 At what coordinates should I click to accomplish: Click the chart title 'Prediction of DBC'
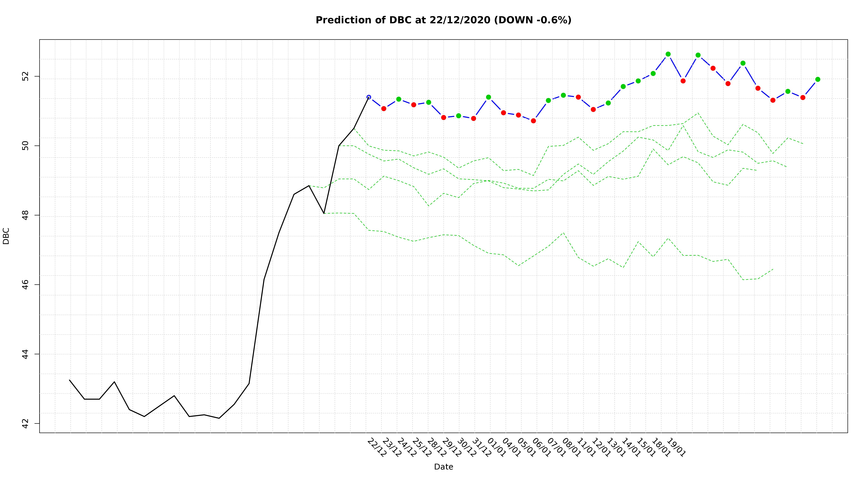[443, 20]
